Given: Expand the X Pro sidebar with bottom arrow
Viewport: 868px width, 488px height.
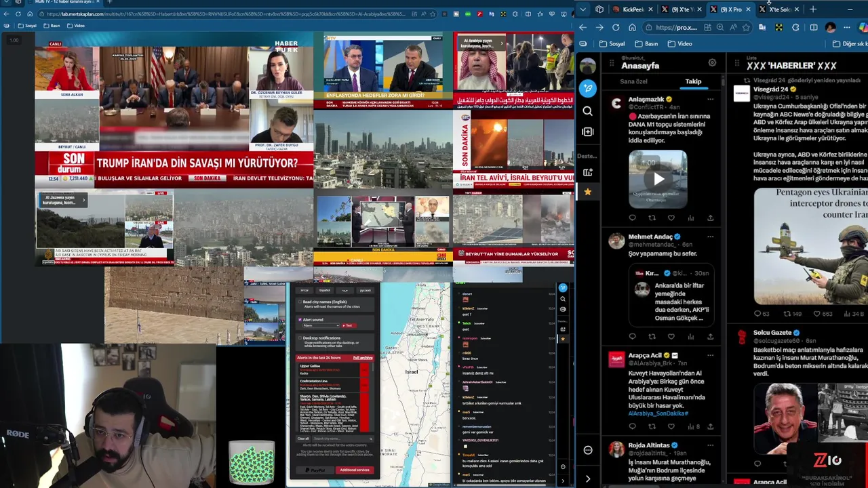Looking at the screenshot, I should pyautogui.click(x=587, y=479).
